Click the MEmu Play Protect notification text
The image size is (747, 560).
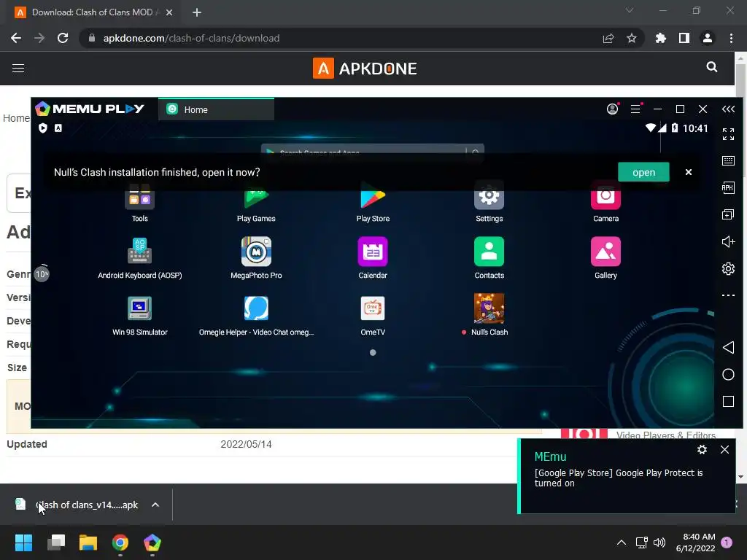619,478
